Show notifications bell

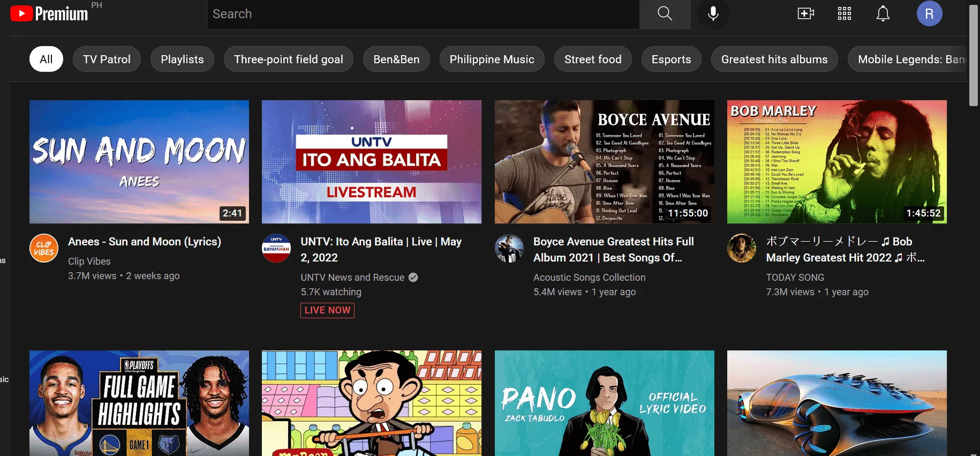883,14
